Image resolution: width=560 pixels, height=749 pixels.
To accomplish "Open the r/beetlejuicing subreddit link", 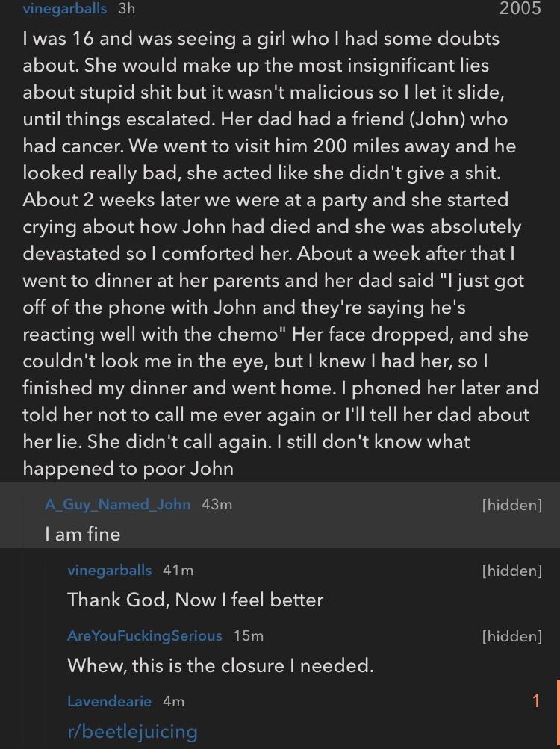I will (x=132, y=730).
